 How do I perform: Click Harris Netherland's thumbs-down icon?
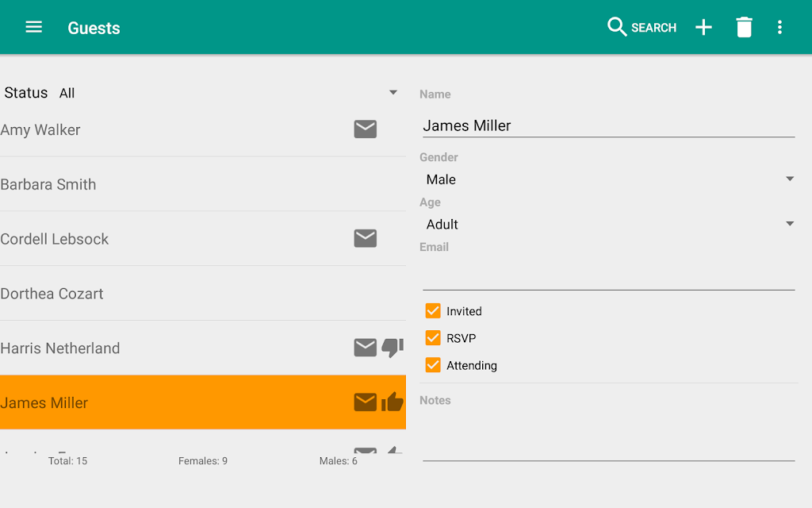(393, 348)
